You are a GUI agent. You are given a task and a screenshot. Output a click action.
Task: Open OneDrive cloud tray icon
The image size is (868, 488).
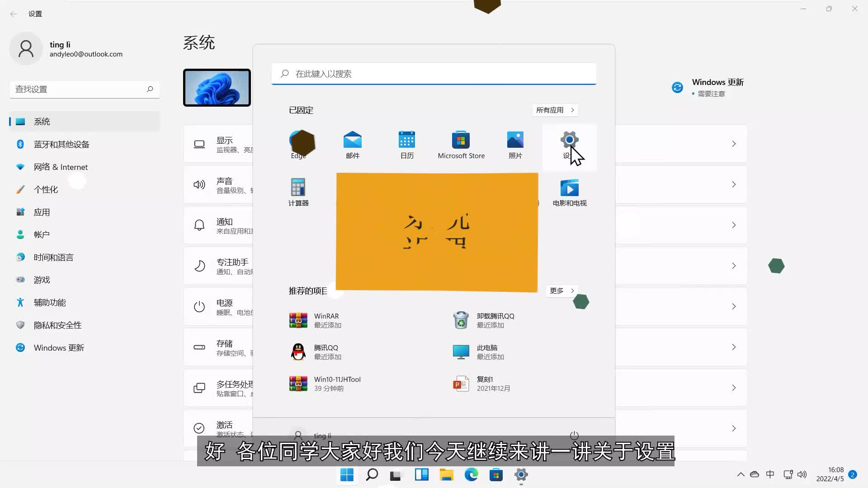click(755, 474)
